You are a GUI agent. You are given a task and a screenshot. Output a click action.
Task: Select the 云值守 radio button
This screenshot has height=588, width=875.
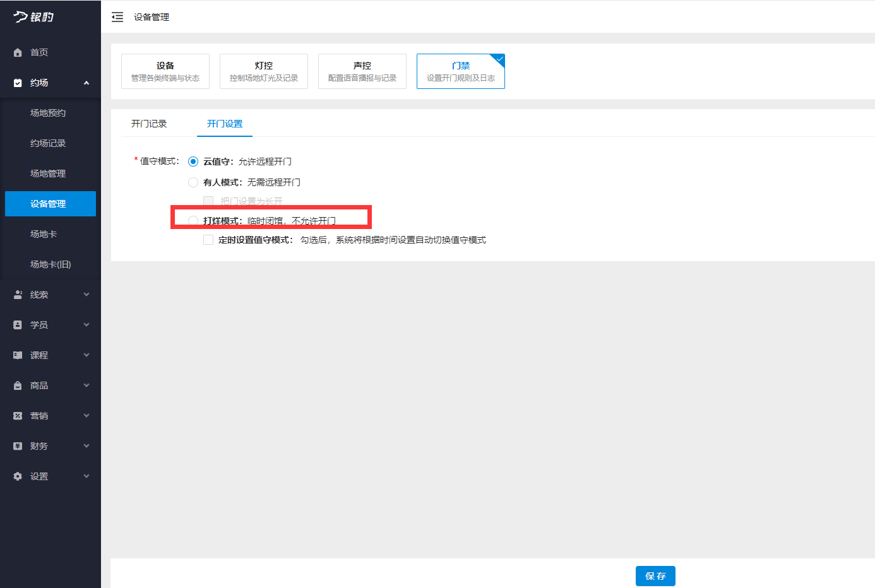tap(193, 162)
